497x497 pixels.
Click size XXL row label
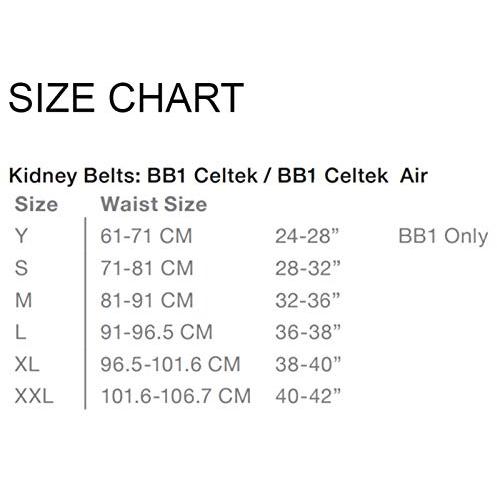tap(34, 396)
